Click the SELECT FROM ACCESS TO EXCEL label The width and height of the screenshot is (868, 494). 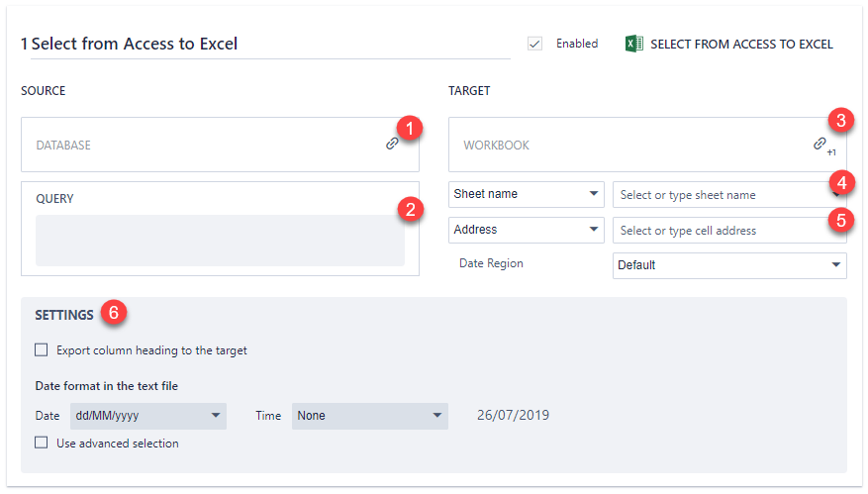click(x=741, y=45)
